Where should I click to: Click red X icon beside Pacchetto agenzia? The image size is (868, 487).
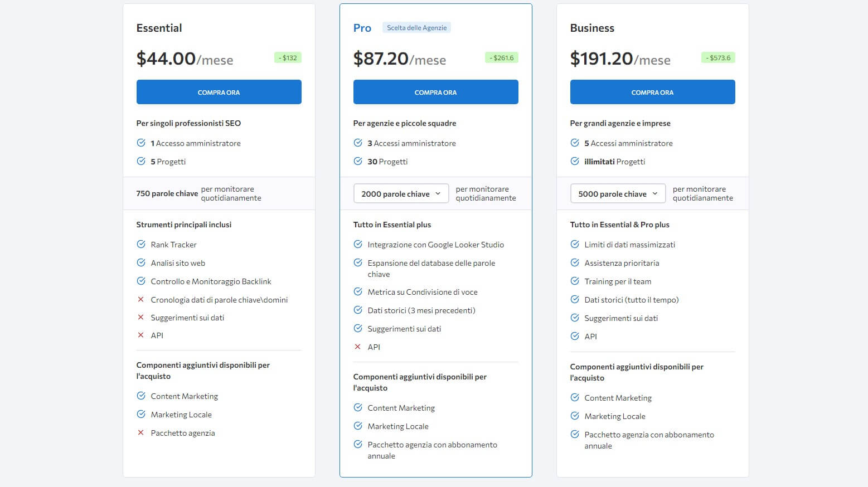click(140, 432)
